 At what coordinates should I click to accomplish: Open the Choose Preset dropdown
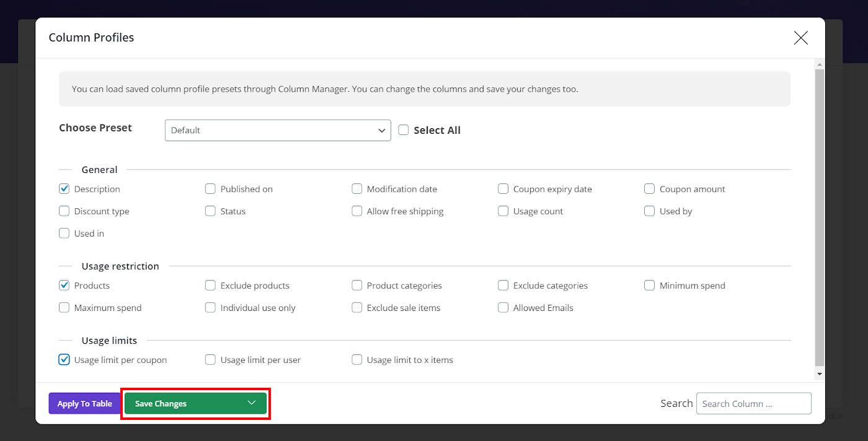tap(278, 130)
